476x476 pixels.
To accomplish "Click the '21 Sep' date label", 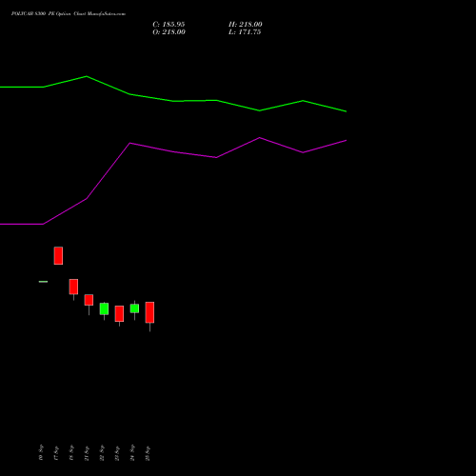I will (x=87, y=452).
